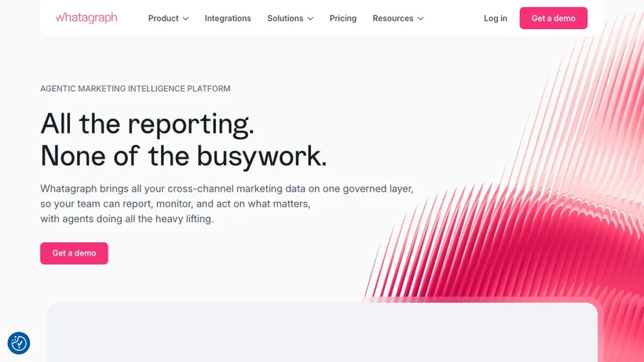644x362 pixels.
Task: Select the 'Agentic Marketing Intelligence Platform' tagline
Action: coord(135,89)
